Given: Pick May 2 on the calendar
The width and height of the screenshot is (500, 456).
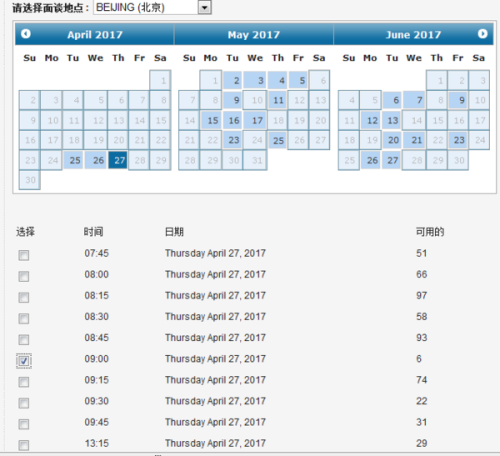Looking at the screenshot, I should (x=233, y=80).
